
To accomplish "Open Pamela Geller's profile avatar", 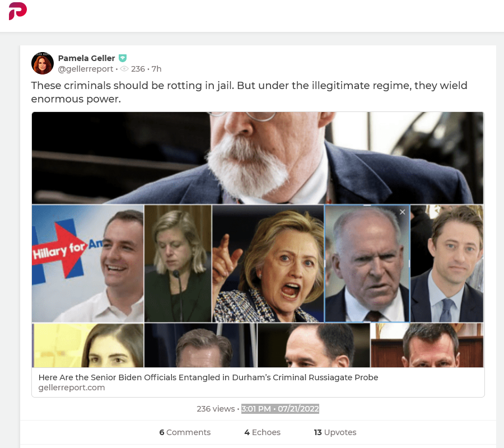I will 43,63.
